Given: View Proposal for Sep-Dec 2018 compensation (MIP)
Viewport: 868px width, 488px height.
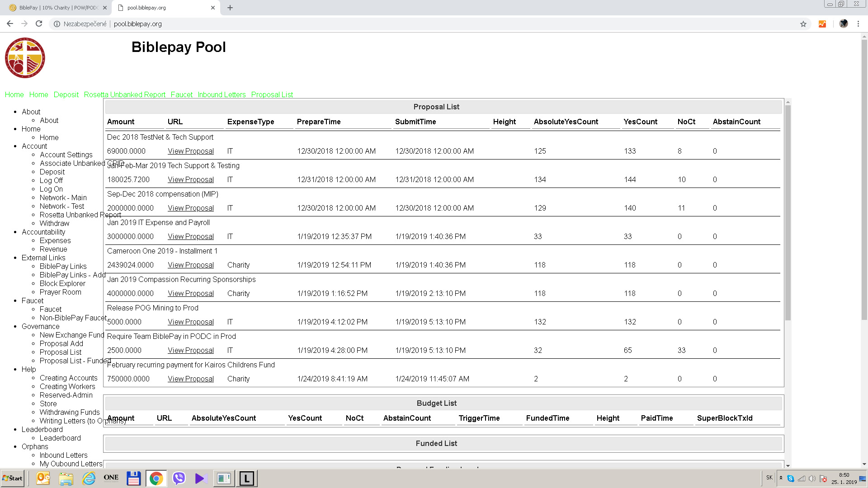Looking at the screenshot, I should pyautogui.click(x=191, y=208).
